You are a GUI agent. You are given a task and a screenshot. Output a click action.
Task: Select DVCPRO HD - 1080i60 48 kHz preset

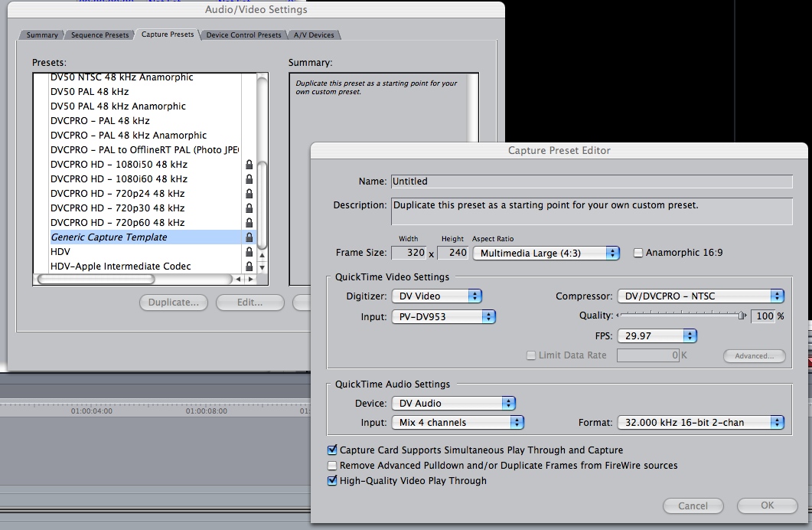coord(119,179)
